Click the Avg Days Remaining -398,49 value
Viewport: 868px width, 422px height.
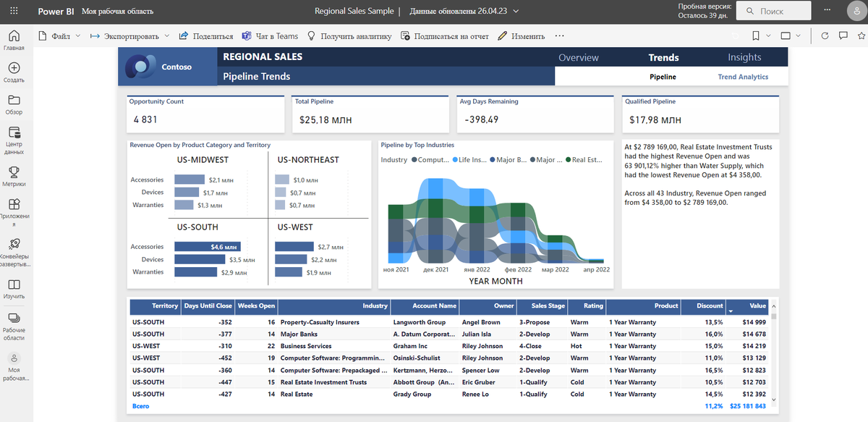coord(482,119)
